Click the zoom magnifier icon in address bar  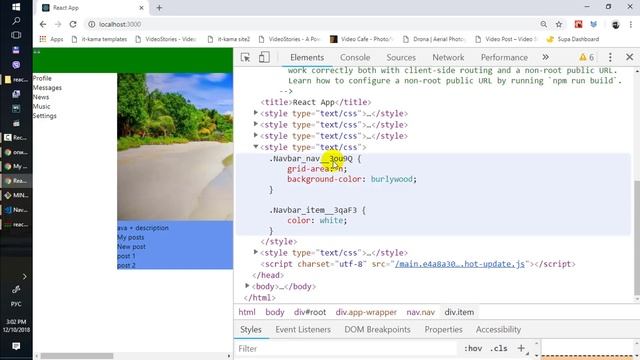coord(543,24)
